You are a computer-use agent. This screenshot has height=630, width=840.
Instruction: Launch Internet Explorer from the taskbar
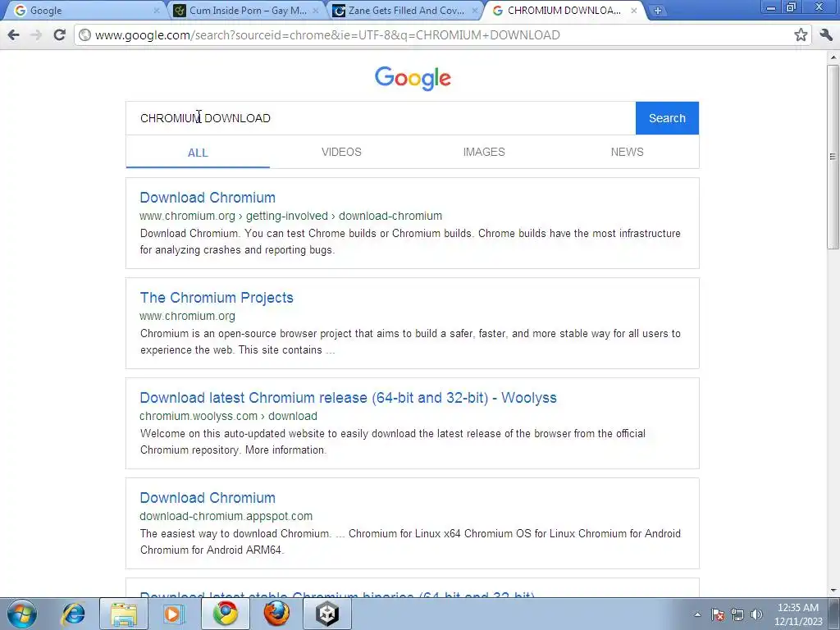click(x=73, y=614)
